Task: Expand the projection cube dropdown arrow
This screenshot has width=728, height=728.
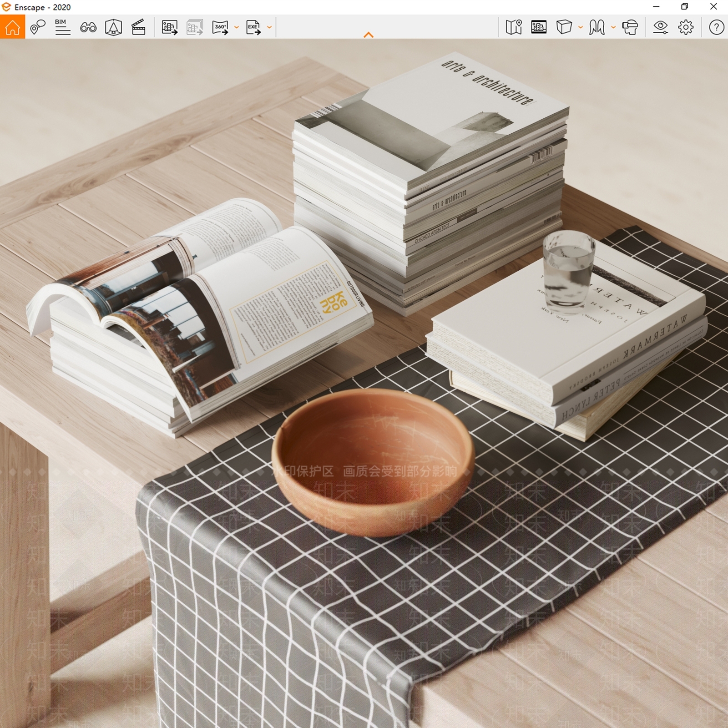Action: point(581,27)
